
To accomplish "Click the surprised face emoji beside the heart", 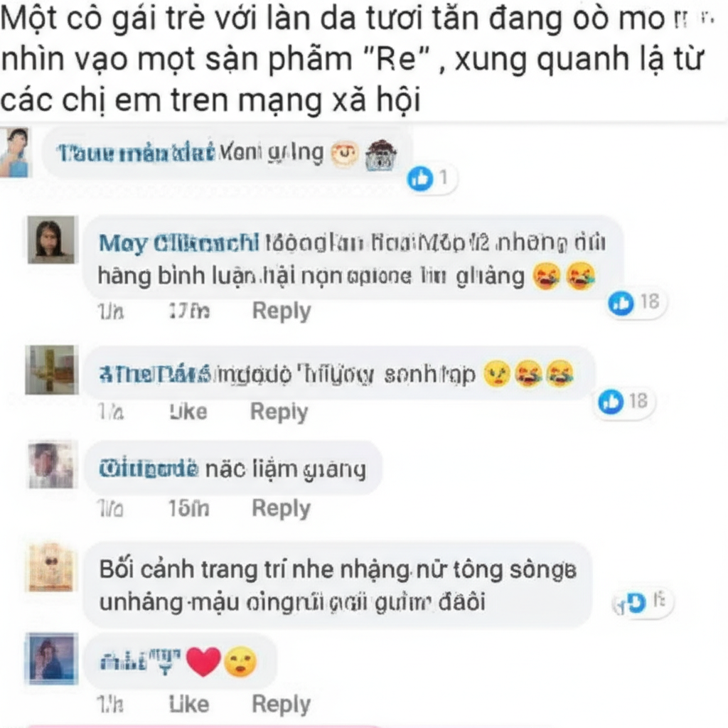I will [240, 662].
